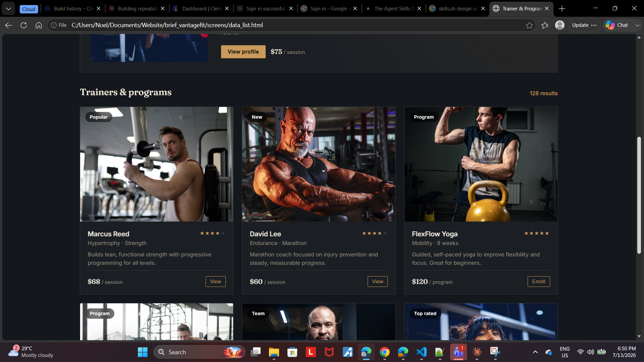View site information for File URL

59,25
